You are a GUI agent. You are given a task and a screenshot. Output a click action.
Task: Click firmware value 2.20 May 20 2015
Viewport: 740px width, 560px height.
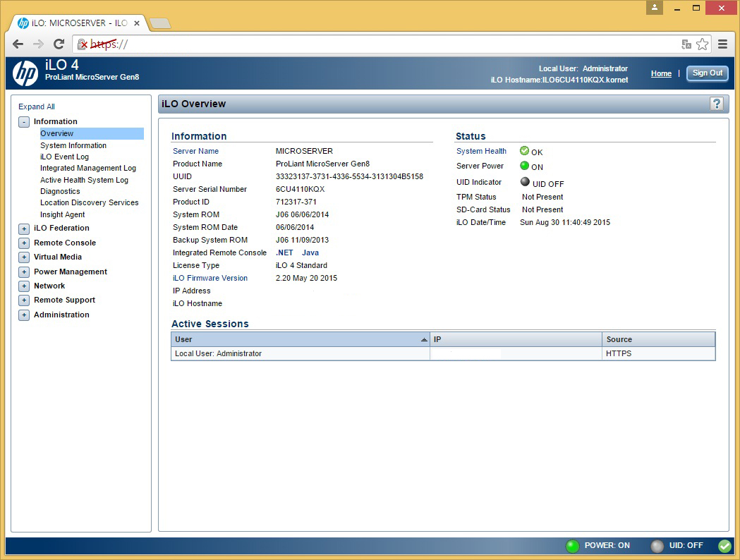point(306,279)
